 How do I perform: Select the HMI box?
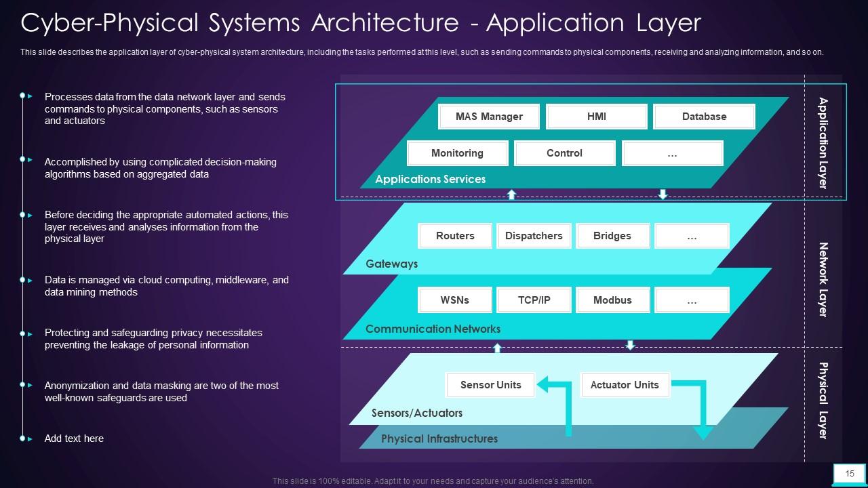pos(596,117)
